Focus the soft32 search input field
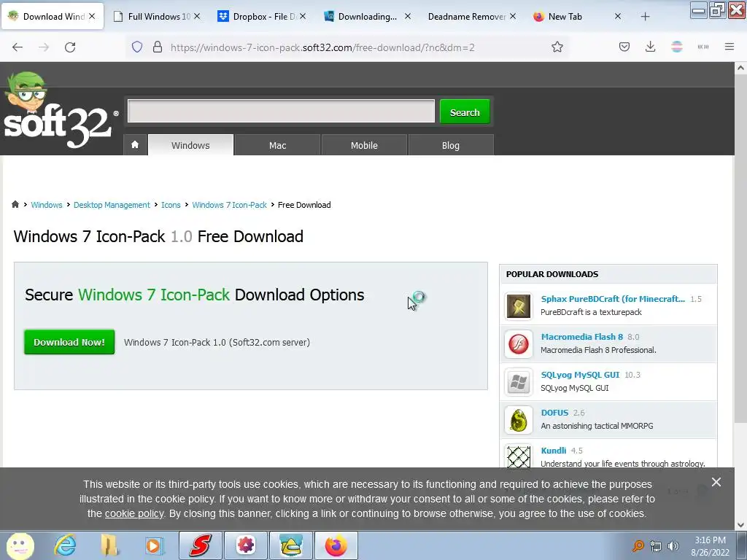Viewport: 747px width, 560px height. click(x=281, y=111)
